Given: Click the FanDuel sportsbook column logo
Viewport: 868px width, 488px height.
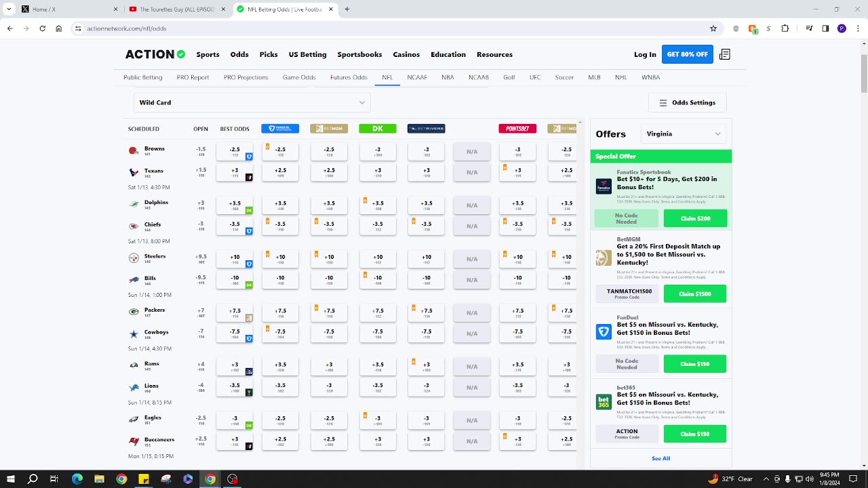Looking at the screenshot, I should 280,129.
